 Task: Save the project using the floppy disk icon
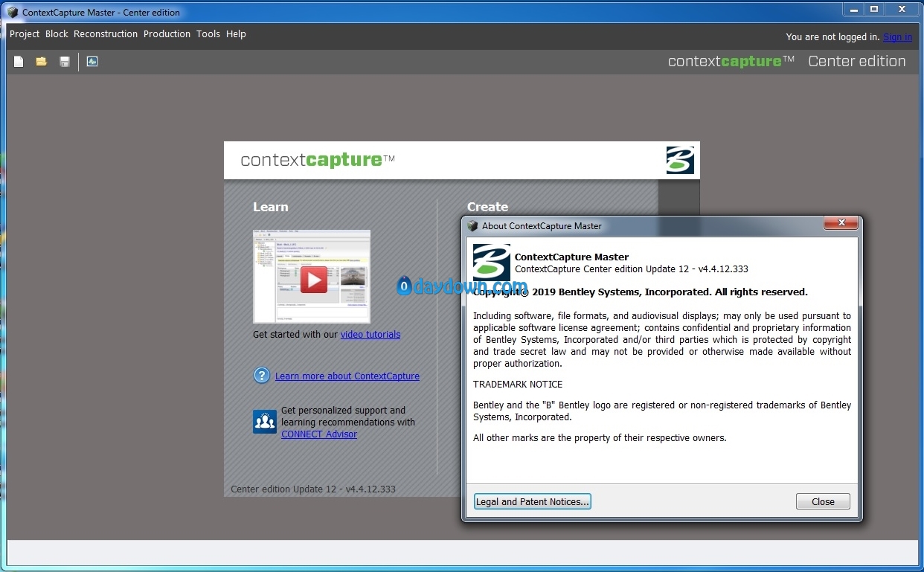[65, 62]
